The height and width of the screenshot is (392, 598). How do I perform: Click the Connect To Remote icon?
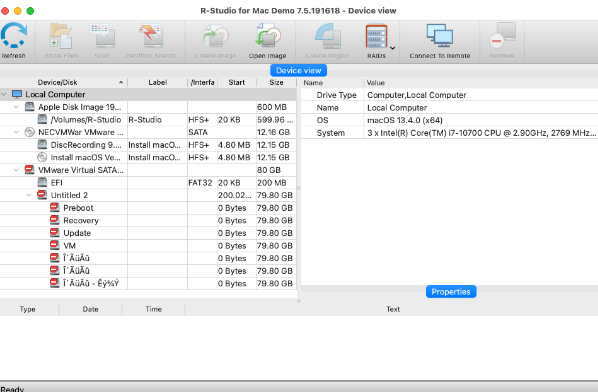click(440, 36)
